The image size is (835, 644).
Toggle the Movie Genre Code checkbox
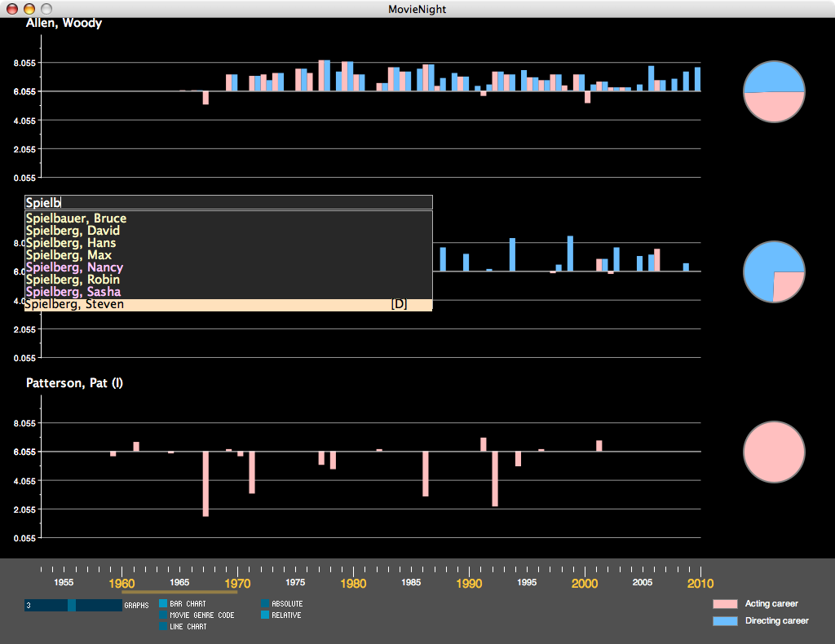click(x=163, y=615)
